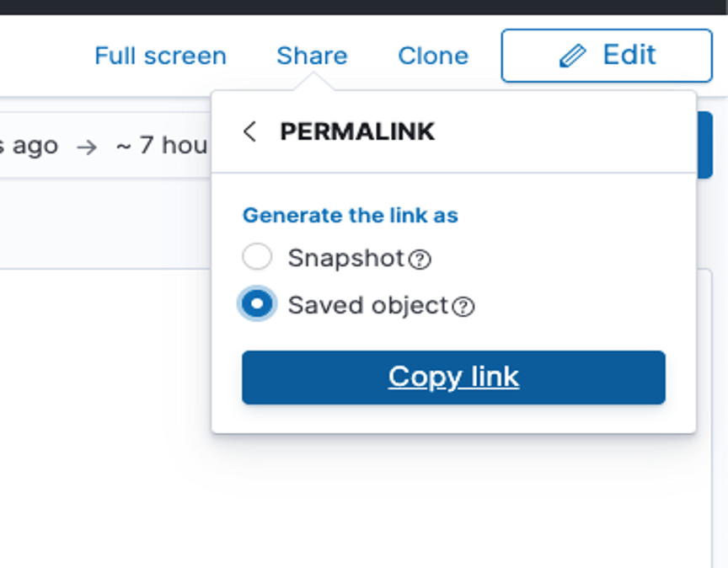The image size is (728, 568).
Task: Open the Saved object help question-mark icon
Action: (463, 307)
